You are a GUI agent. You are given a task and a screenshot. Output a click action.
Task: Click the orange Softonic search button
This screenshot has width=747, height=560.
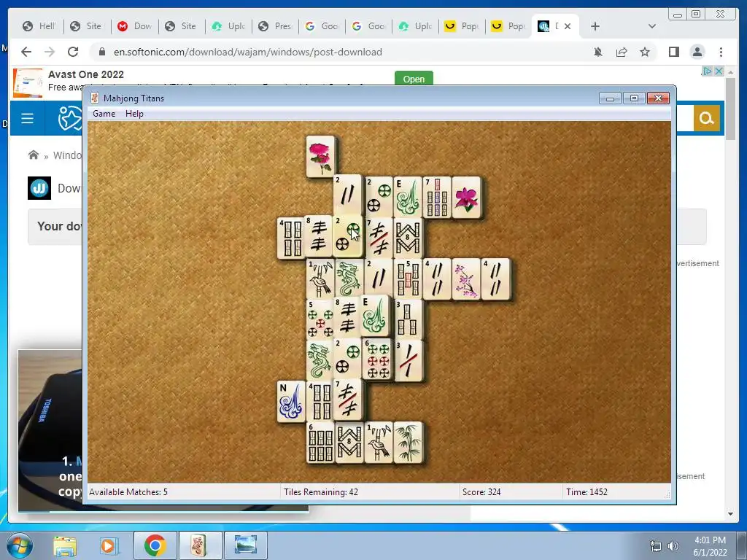tap(706, 117)
